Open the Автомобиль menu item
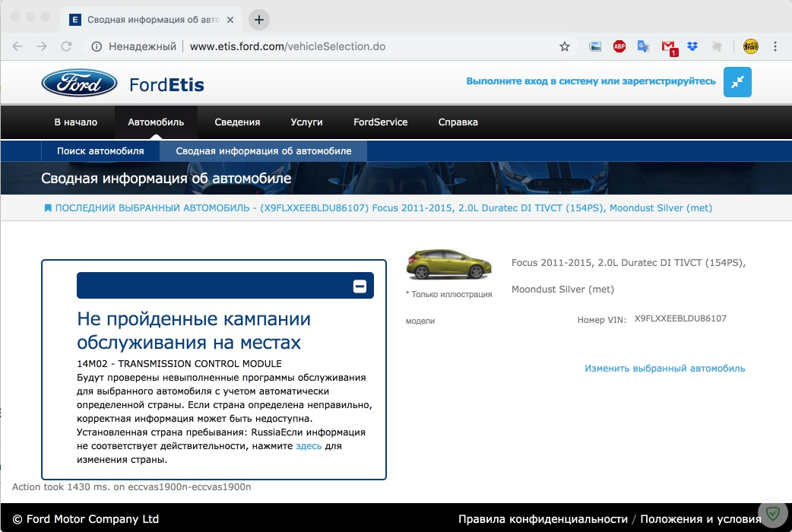This screenshot has height=532, width=792. [156, 122]
